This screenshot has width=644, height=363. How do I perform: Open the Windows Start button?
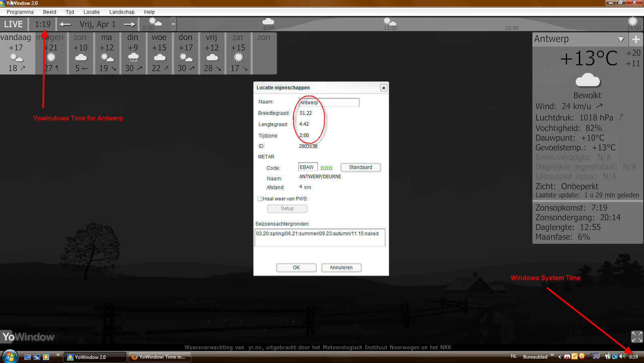point(10,357)
